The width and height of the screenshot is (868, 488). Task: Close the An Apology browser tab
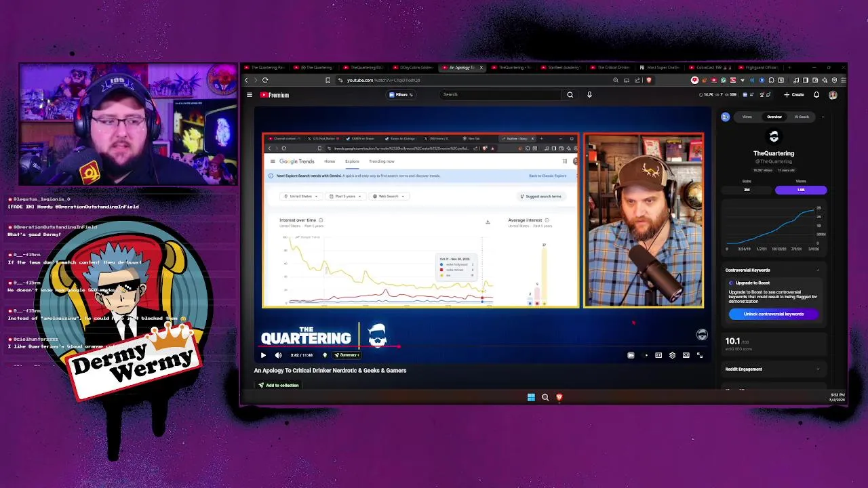(481, 68)
